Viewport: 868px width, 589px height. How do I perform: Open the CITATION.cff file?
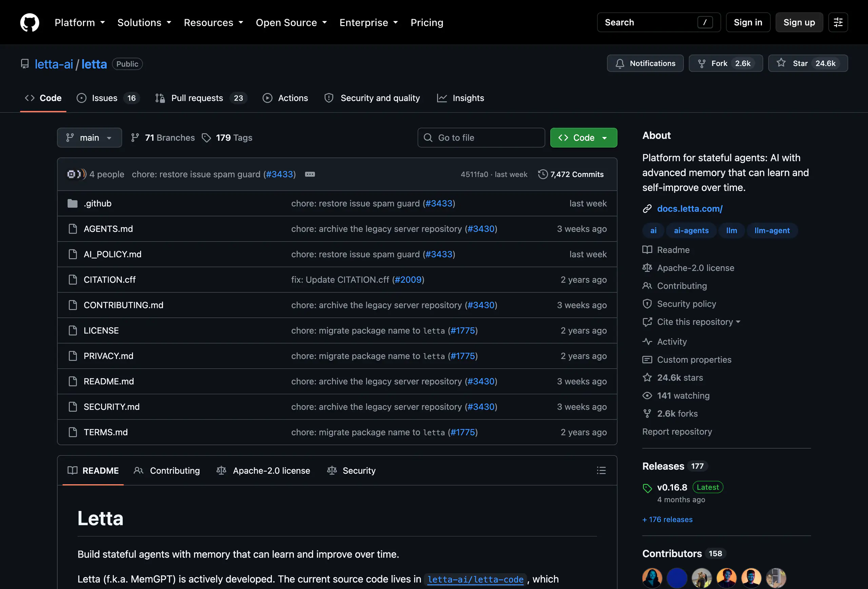[110, 280]
